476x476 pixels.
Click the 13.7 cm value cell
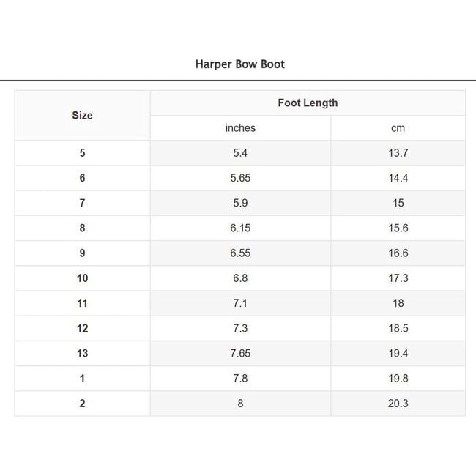398,153
